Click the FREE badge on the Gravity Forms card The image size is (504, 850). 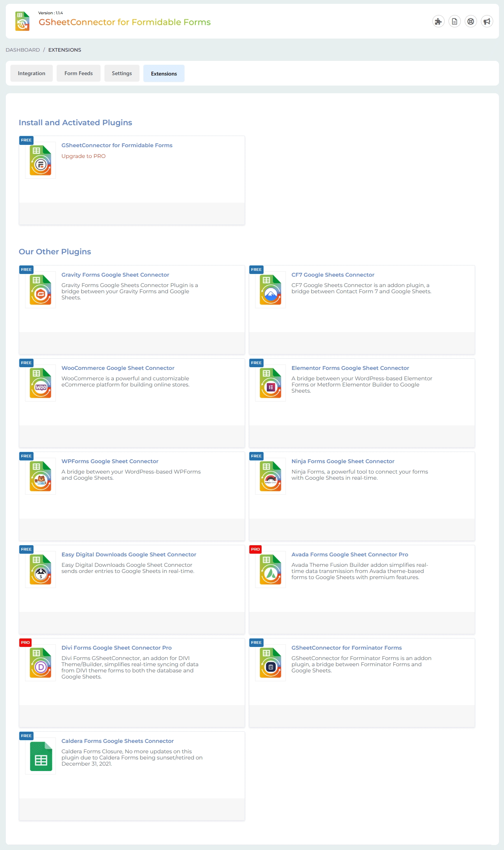[26, 269]
